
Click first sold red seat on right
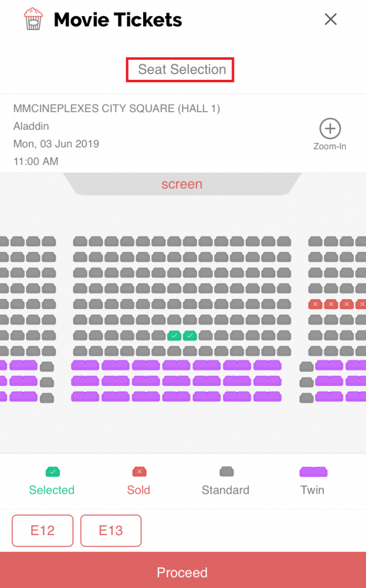(315, 304)
